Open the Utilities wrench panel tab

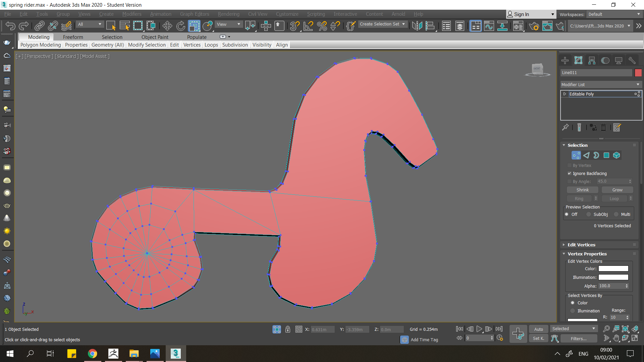click(x=632, y=60)
